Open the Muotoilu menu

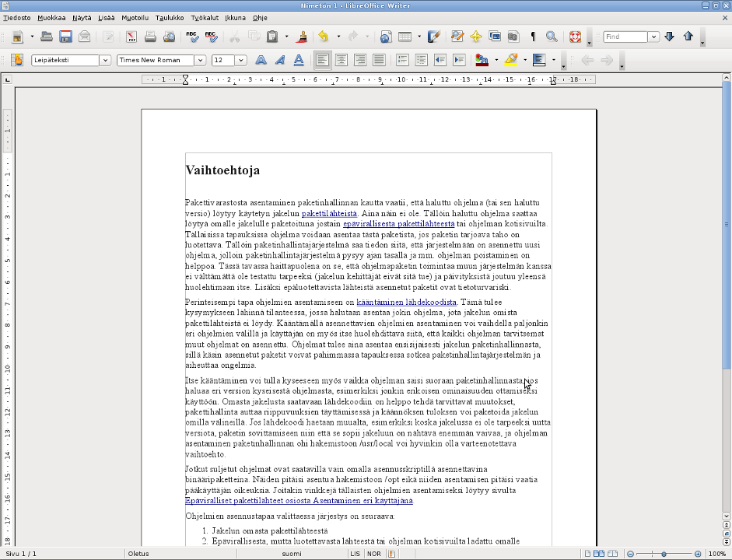135,17
